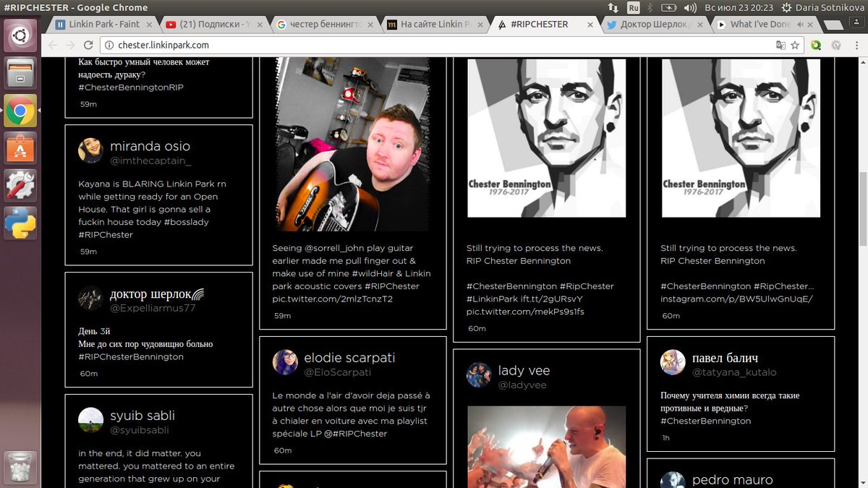The height and width of the screenshot is (488, 868).
Task: Open lady vee's concert photo
Action: point(547,447)
